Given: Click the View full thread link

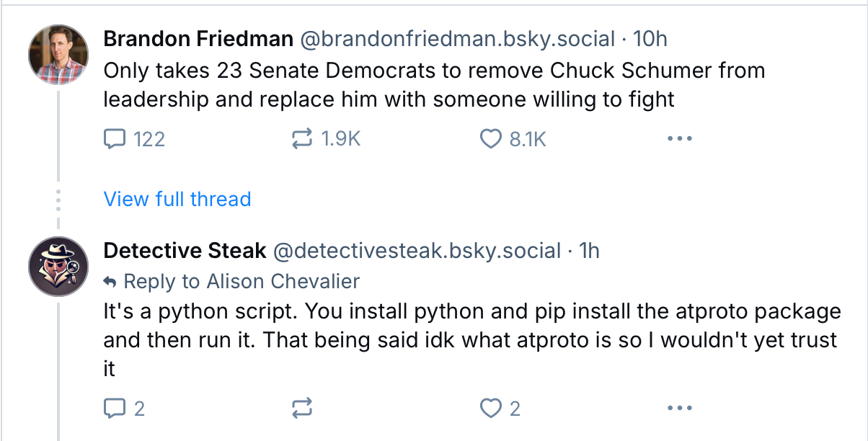Looking at the screenshot, I should click(177, 199).
